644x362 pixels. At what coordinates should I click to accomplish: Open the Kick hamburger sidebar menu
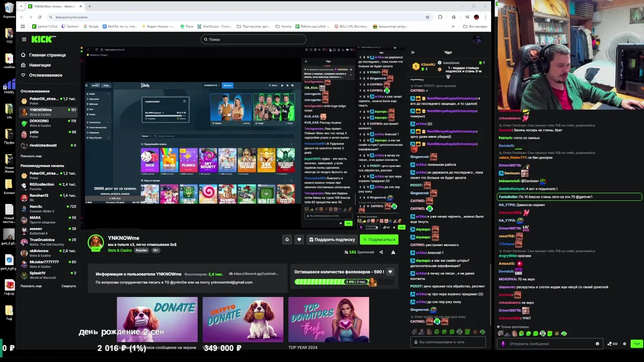[x=24, y=39]
